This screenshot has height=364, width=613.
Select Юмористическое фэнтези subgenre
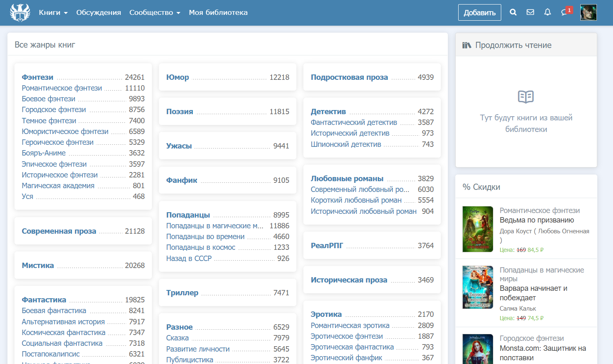65,132
